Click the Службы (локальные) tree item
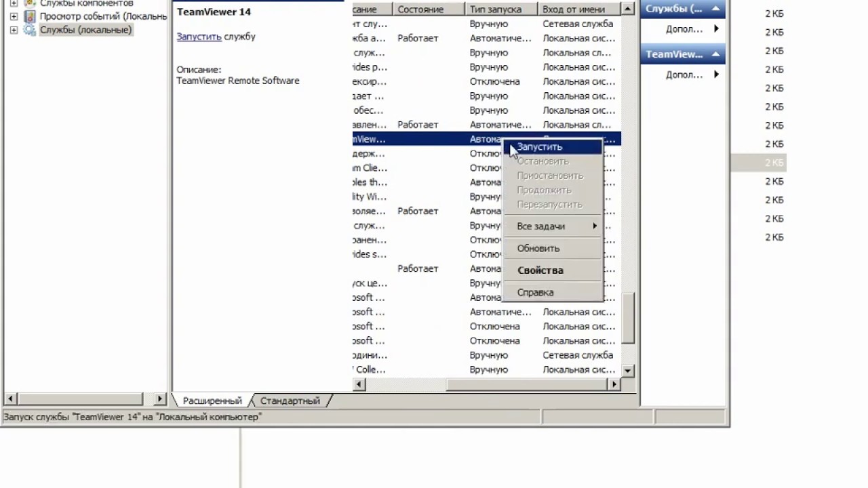 click(86, 30)
